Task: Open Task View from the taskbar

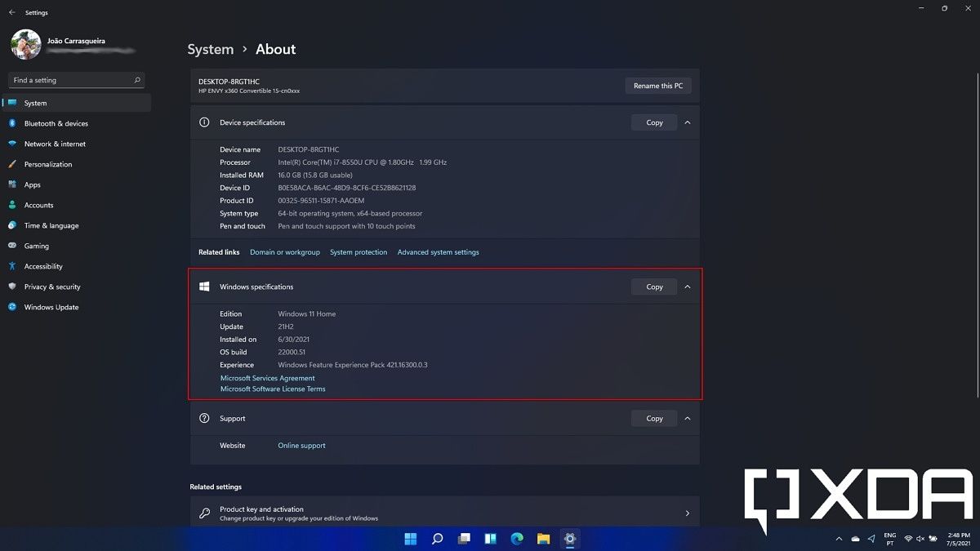Action: pos(463,539)
